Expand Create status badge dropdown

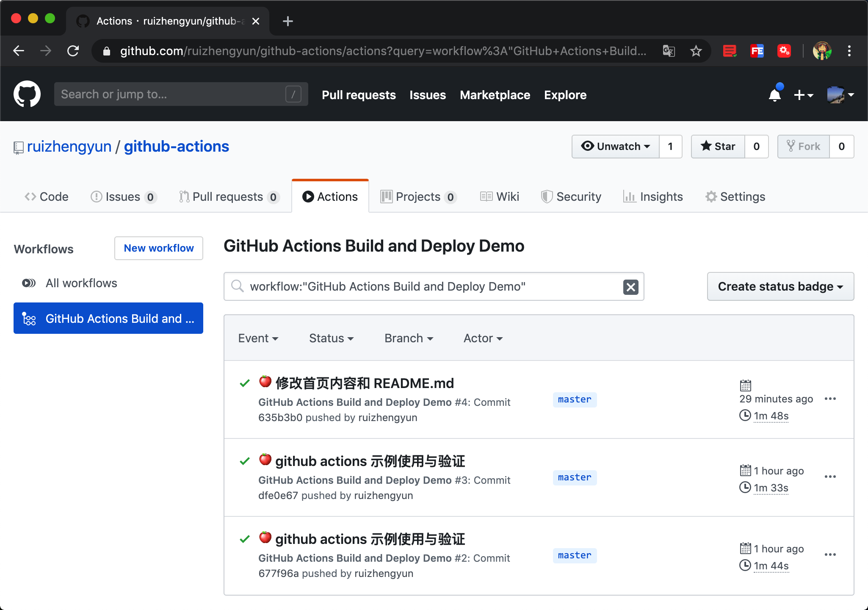tap(780, 286)
